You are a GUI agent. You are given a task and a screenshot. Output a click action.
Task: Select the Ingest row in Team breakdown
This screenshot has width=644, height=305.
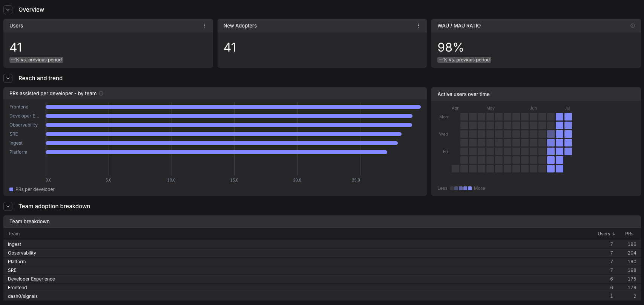(x=322, y=244)
